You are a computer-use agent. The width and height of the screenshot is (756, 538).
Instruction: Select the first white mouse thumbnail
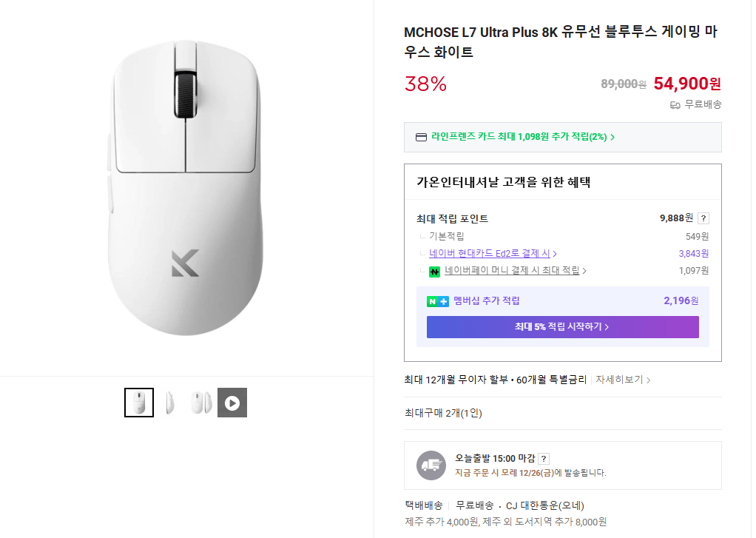click(x=138, y=402)
